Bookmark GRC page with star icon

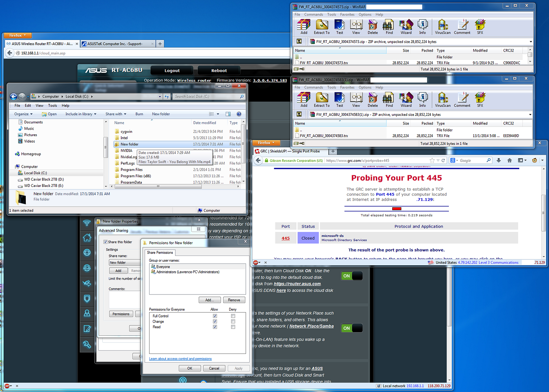click(x=432, y=160)
